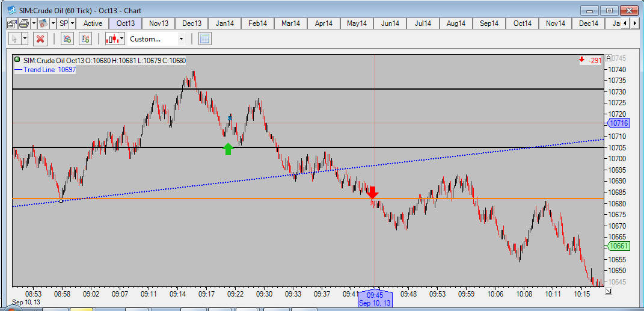Select the Nov13 contract tab
The image size is (644, 311).
pos(159,23)
